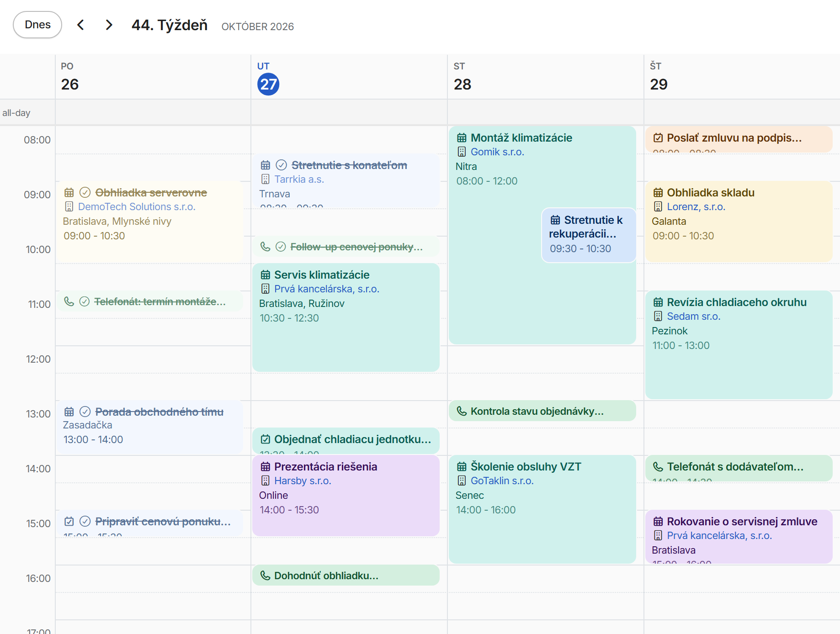The width and height of the screenshot is (840, 634).
Task: Click the 14:00 - 16:00 time on Školenie
Action: 486,510
